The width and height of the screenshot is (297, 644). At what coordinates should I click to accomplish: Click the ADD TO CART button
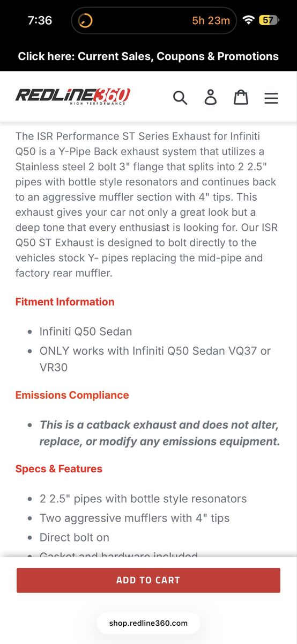148,580
